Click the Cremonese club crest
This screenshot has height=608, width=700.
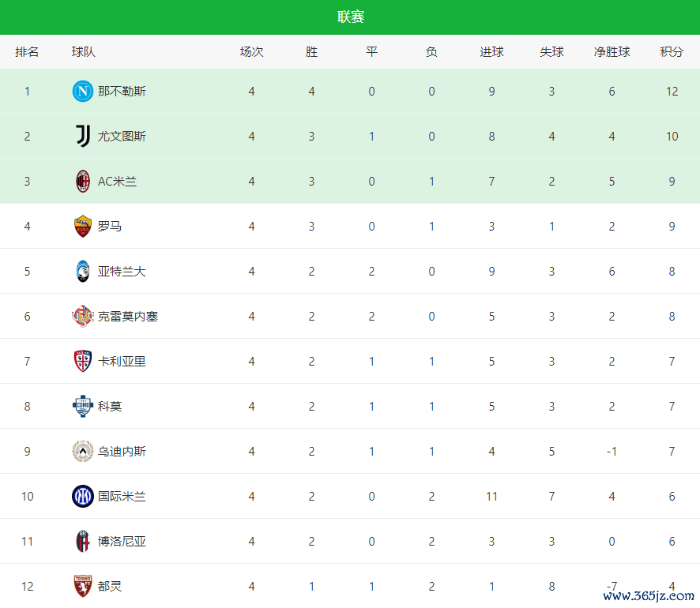coord(83,317)
